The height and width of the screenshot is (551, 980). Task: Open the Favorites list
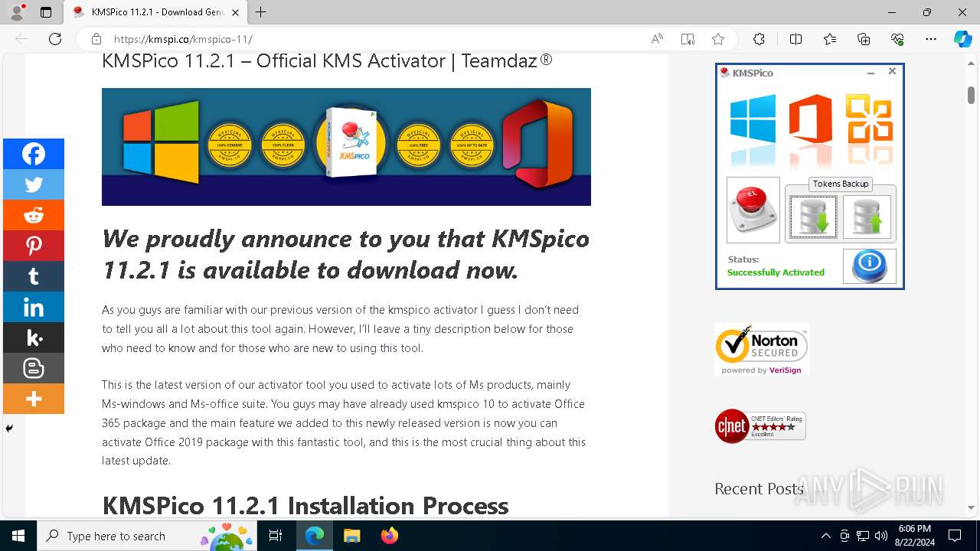(830, 39)
